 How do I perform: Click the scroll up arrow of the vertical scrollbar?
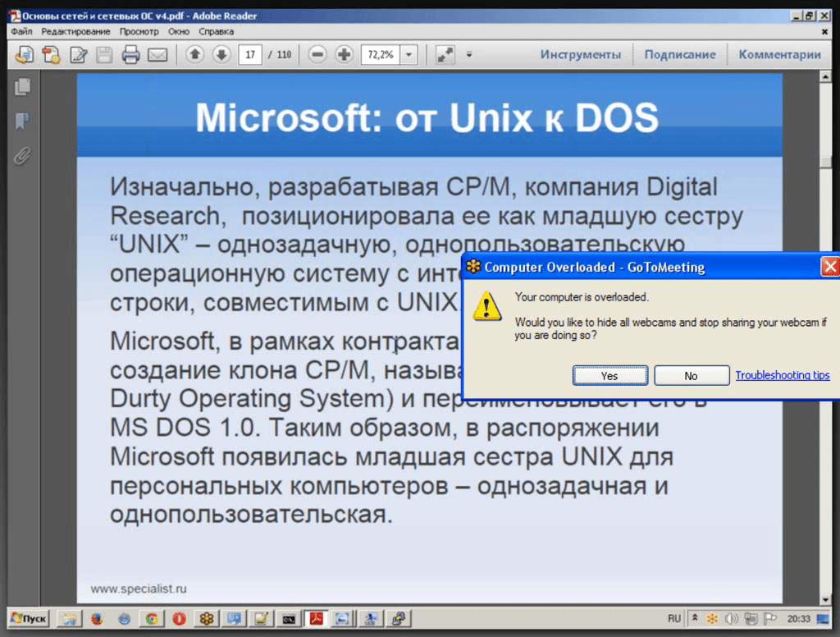(x=825, y=77)
